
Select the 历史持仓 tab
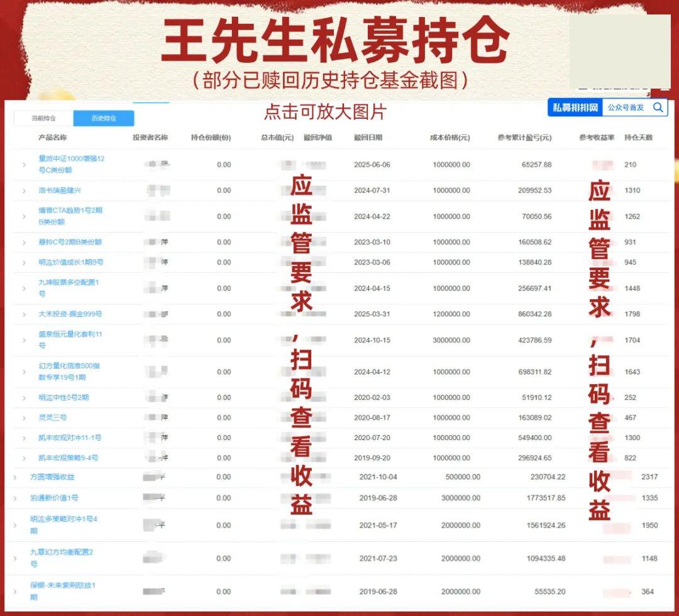point(104,118)
